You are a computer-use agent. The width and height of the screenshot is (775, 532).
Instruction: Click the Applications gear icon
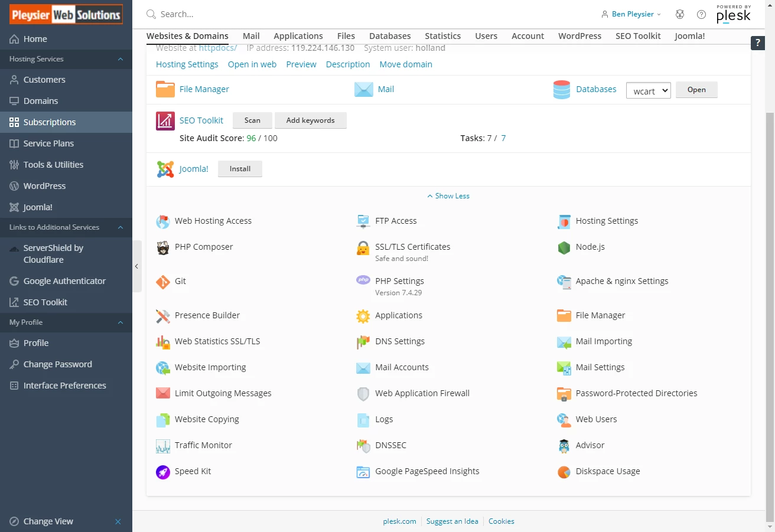coord(363,316)
